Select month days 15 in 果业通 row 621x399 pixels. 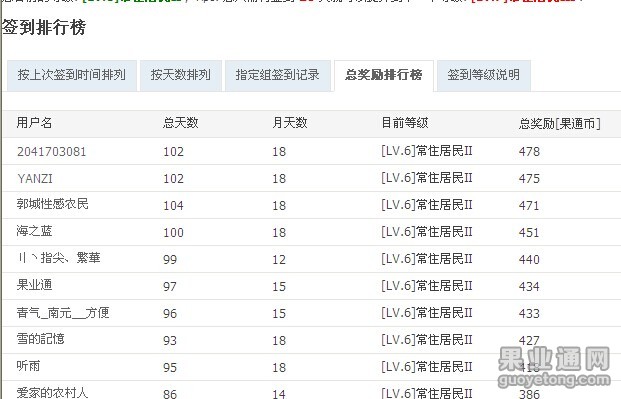click(279, 286)
